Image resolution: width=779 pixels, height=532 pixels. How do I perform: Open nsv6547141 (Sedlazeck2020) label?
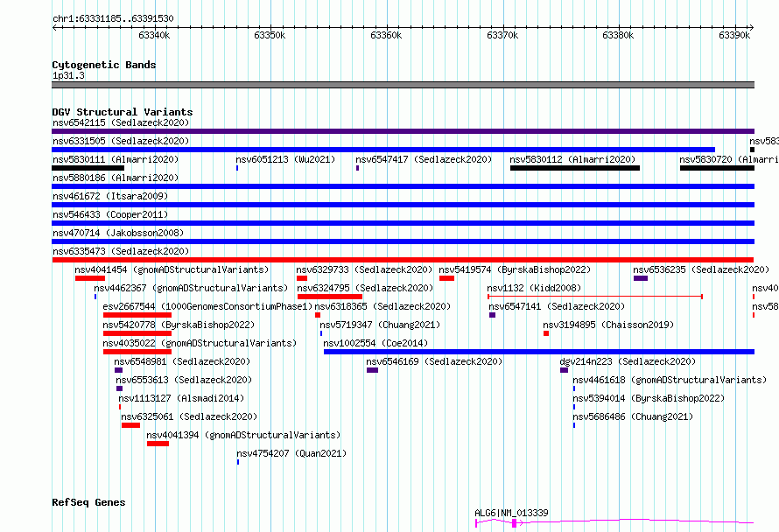point(557,306)
